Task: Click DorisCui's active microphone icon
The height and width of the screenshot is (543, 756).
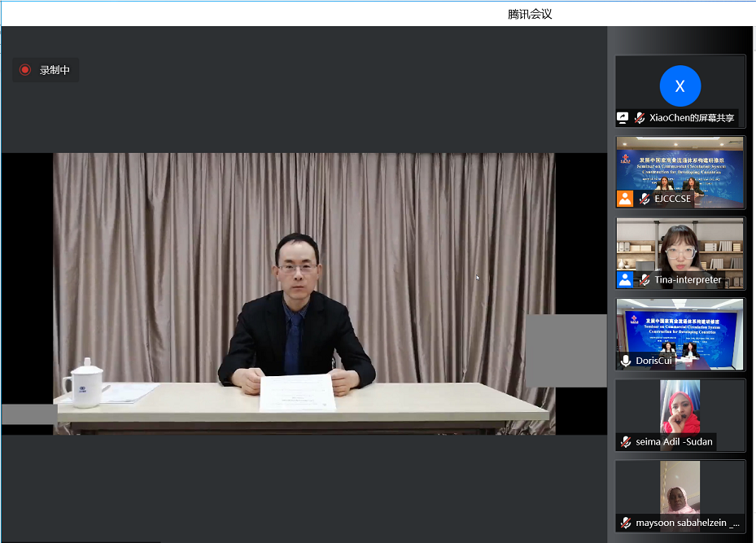Action: (626, 361)
